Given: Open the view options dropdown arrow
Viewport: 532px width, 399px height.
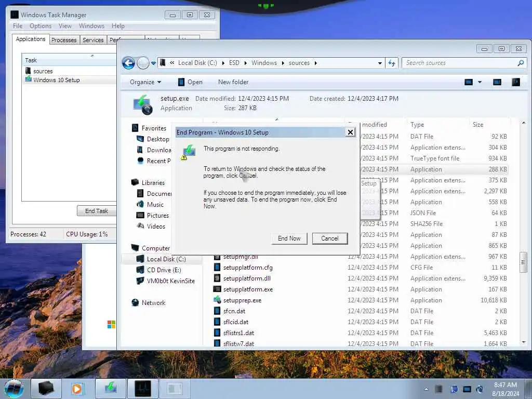Looking at the screenshot, I should pos(480,82).
